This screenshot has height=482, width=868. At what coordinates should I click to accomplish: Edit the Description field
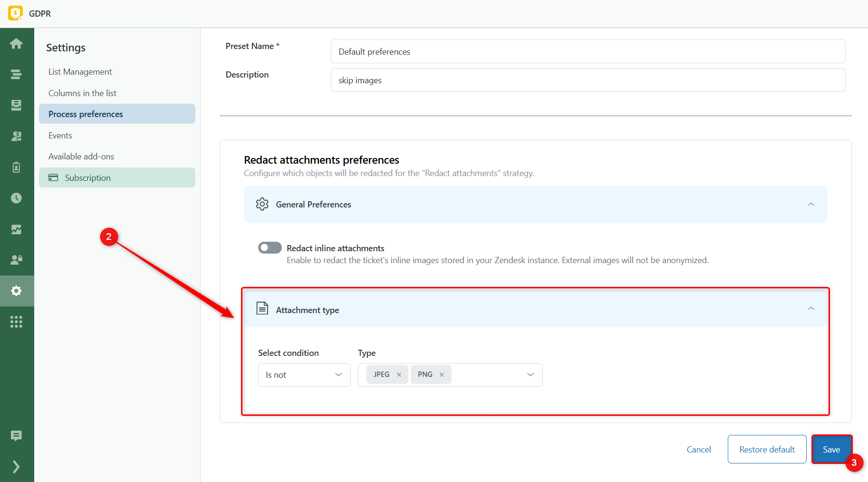point(588,80)
